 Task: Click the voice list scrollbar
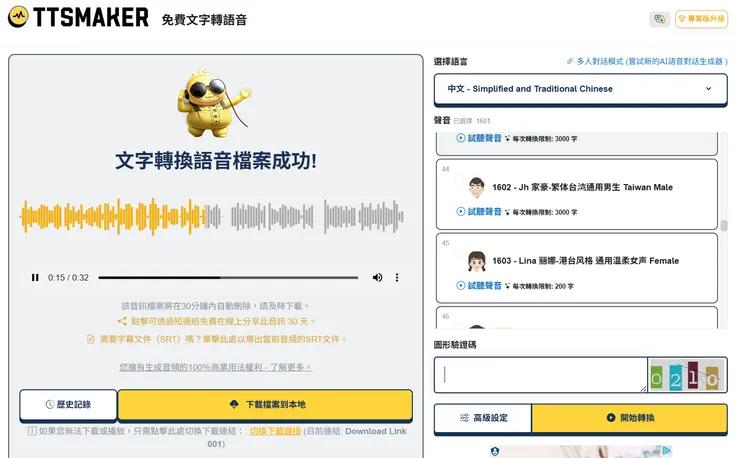(724, 226)
